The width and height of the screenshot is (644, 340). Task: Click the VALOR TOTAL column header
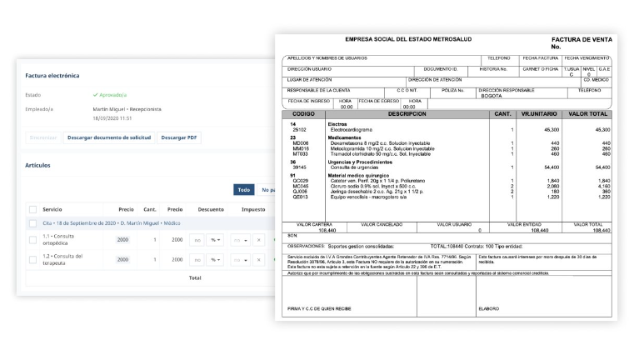coord(587,114)
